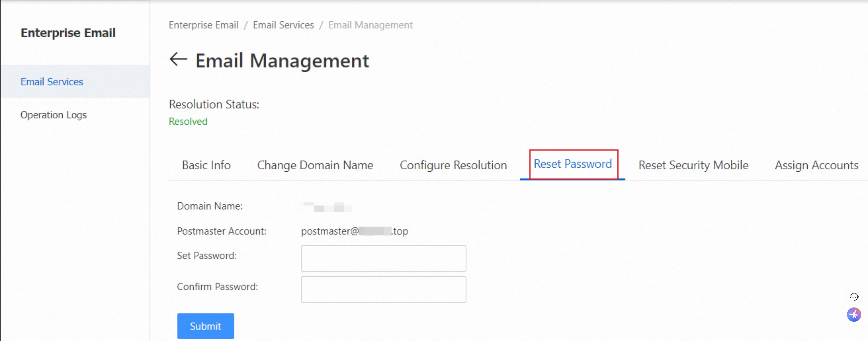Open the Assign Accounts tab
Image resolution: width=868 pixels, height=341 pixels.
[x=816, y=165]
